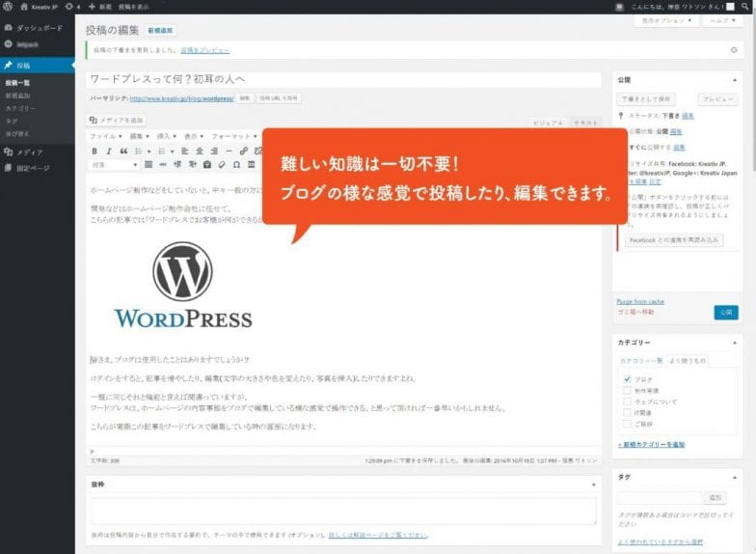Image resolution: width=756 pixels, height=554 pixels.
Task: Dismiss the draft-updated notice
Action: click(x=734, y=50)
